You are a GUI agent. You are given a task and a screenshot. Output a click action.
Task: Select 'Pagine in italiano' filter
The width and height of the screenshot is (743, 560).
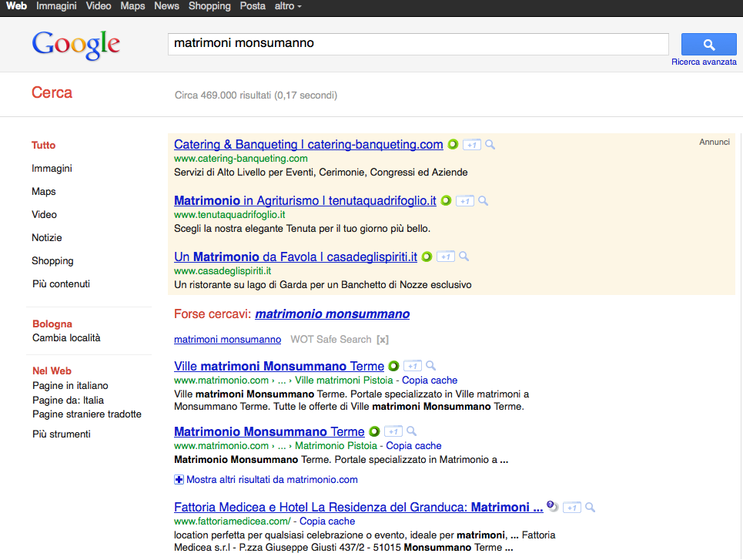point(70,386)
